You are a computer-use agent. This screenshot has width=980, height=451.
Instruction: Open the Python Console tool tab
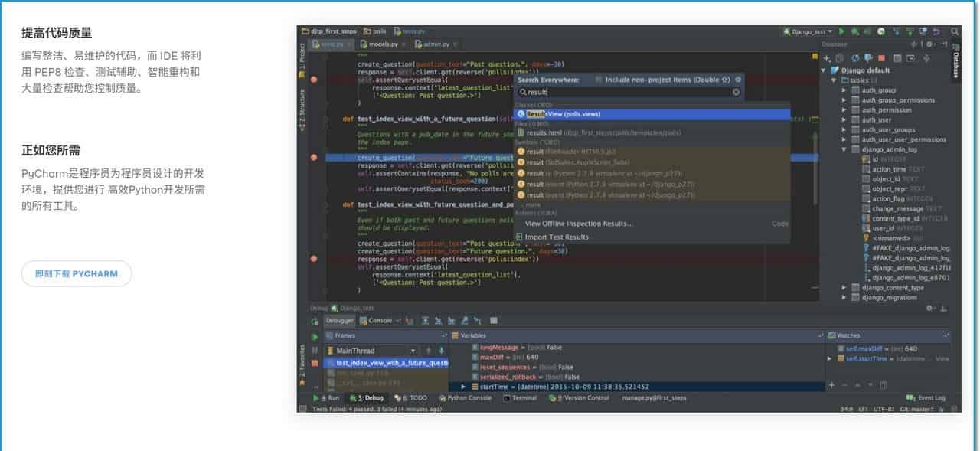click(x=465, y=398)
